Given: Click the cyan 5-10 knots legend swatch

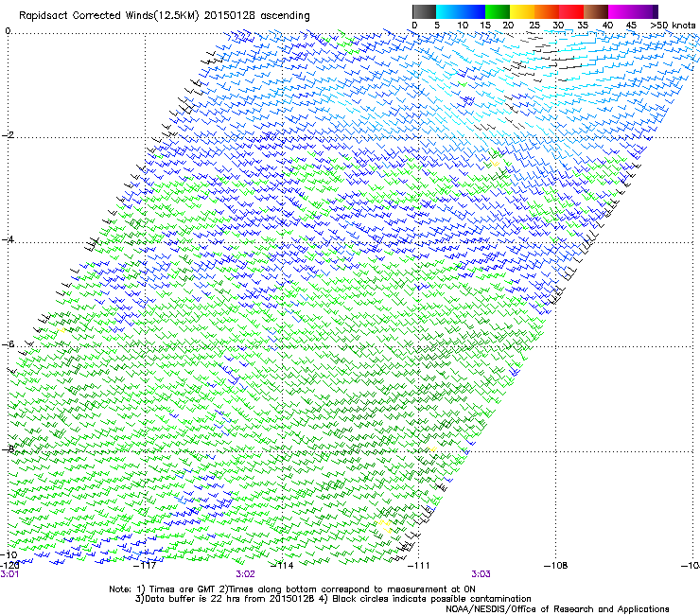Looking at the screenshot, I should [x=448, y=11].
